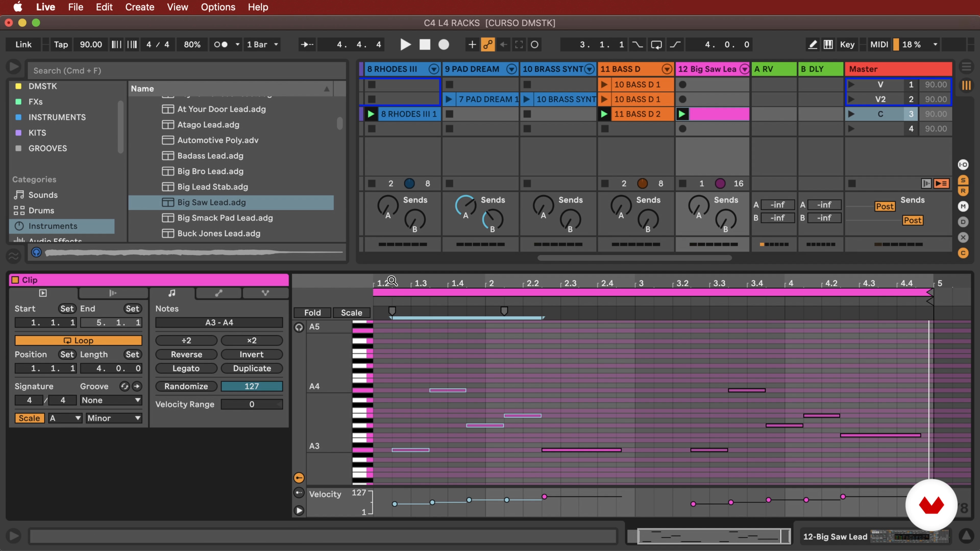The image size is (980, 551).
Task: Open the File menu
Action: (x=75, y=7)
